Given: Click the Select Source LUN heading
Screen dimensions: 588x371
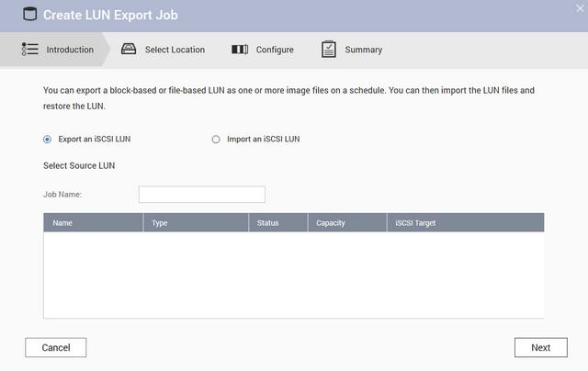Looking at the screenshot, I should (x=79, y=165).
